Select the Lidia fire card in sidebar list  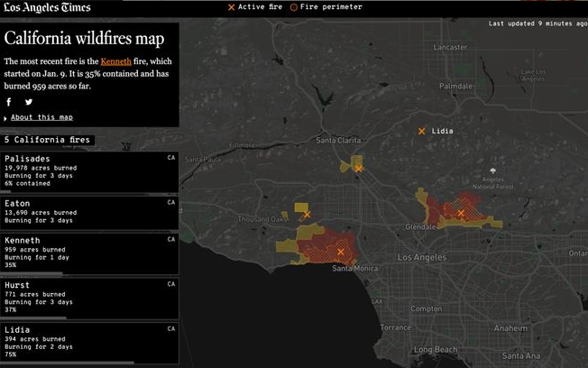point(88,342)
